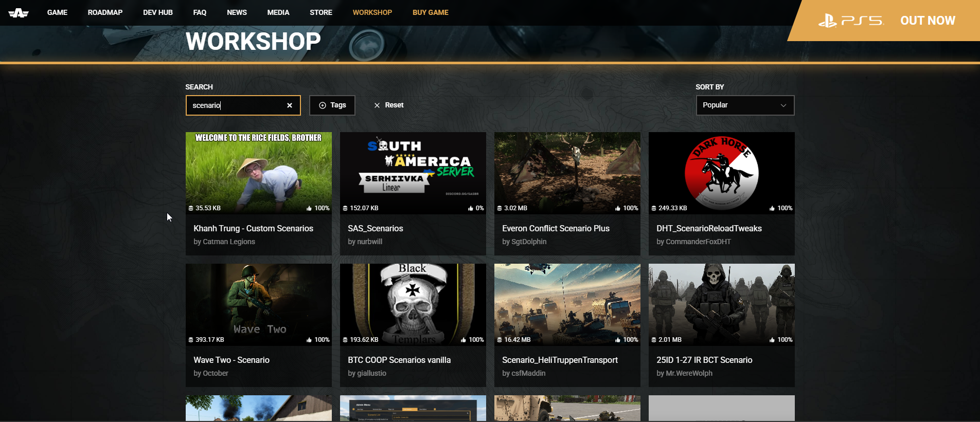This screenshot has height=422, width=980.
Task: Click the '16.42 MB' size label
Action: tap(518, 340)
